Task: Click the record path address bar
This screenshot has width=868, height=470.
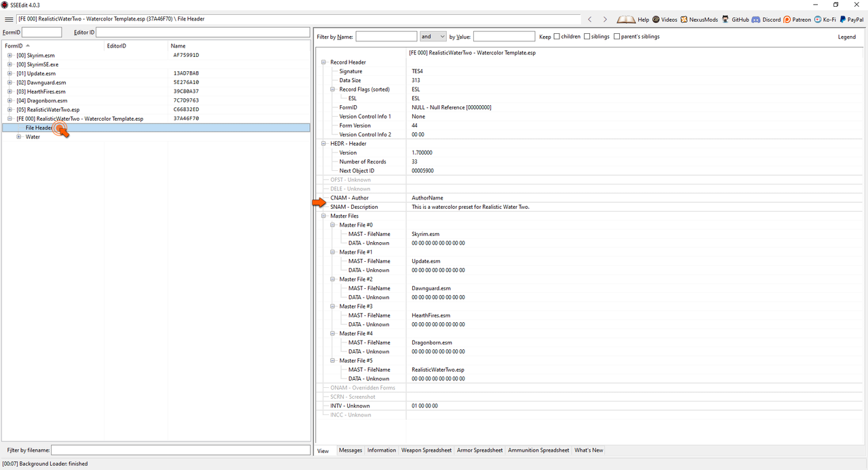Action: (x=298, y=19)
